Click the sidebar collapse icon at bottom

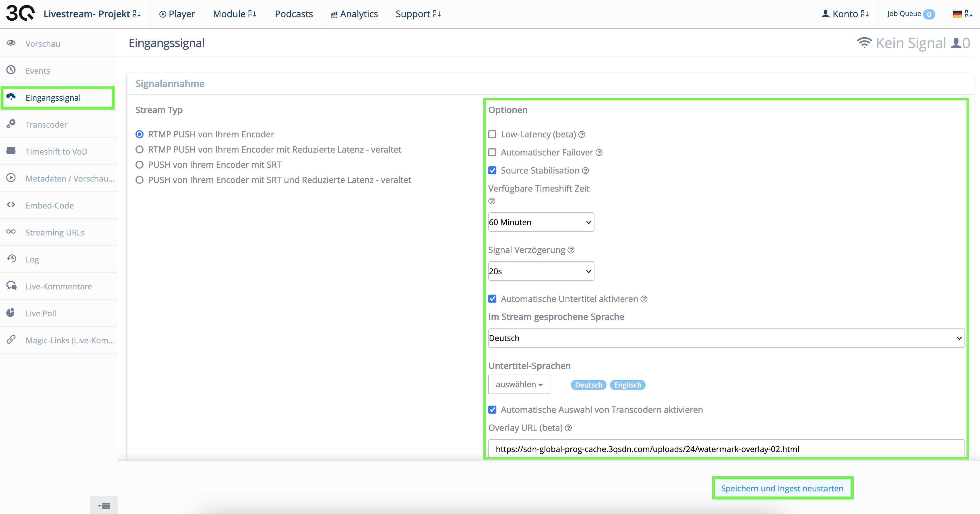click(x=104, y=506)
